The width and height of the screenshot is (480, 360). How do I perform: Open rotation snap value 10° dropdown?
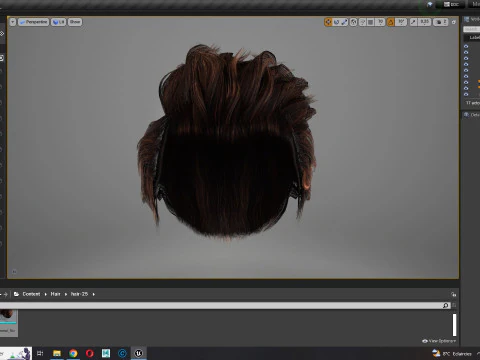point(401,22)
